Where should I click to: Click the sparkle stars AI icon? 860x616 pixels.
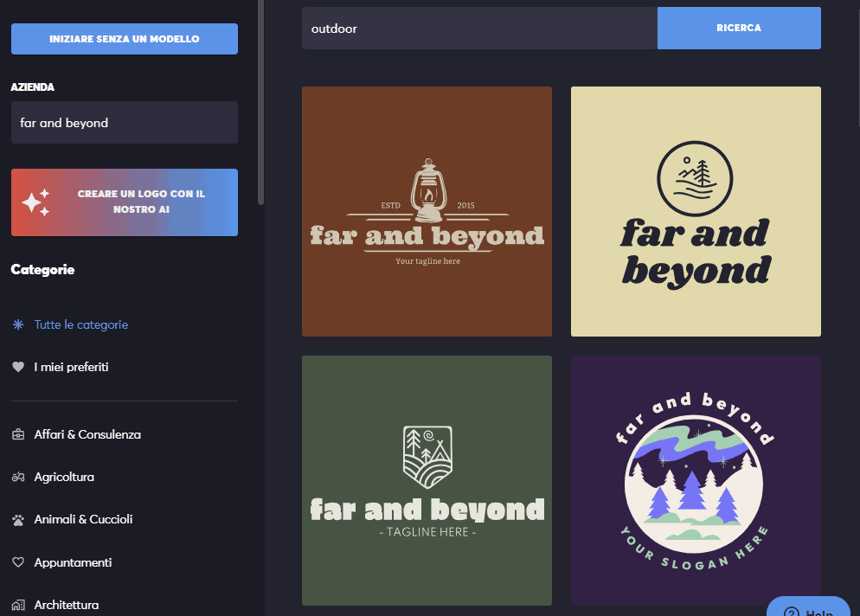point(36,202)
